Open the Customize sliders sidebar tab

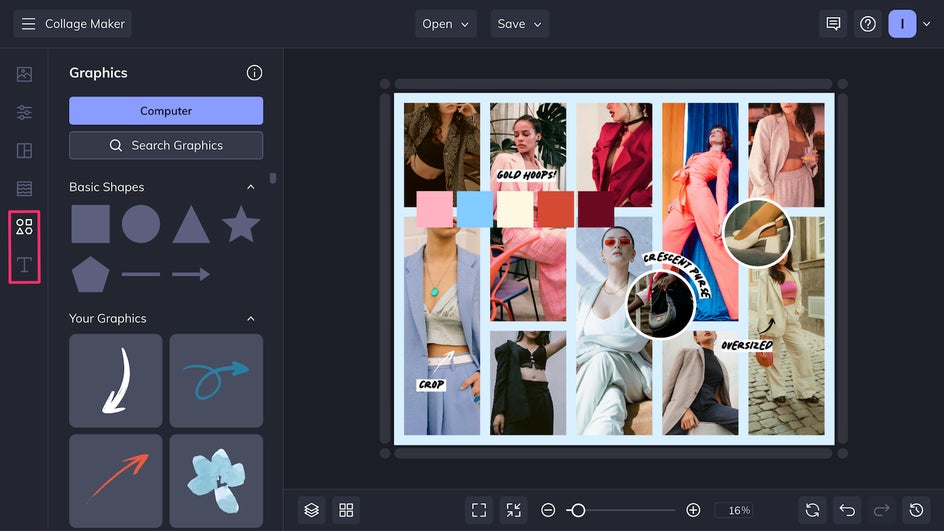24,112
